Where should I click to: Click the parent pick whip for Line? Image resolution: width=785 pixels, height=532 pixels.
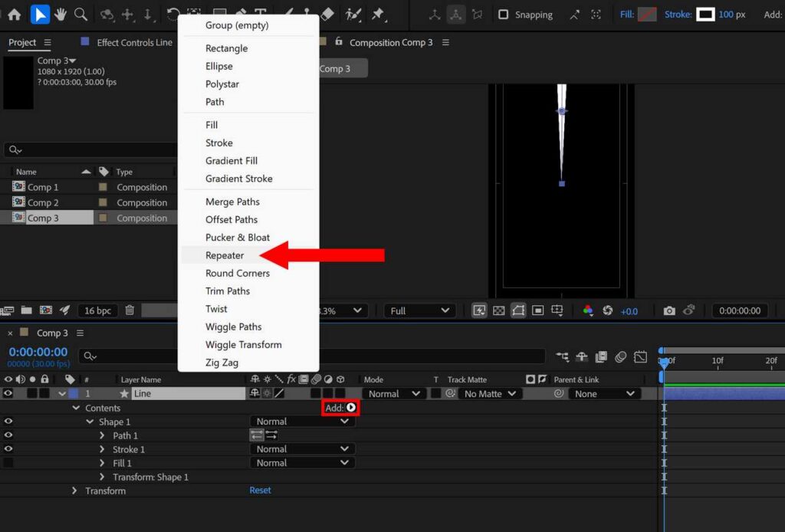pyautogui.click(x=559, y=394)
